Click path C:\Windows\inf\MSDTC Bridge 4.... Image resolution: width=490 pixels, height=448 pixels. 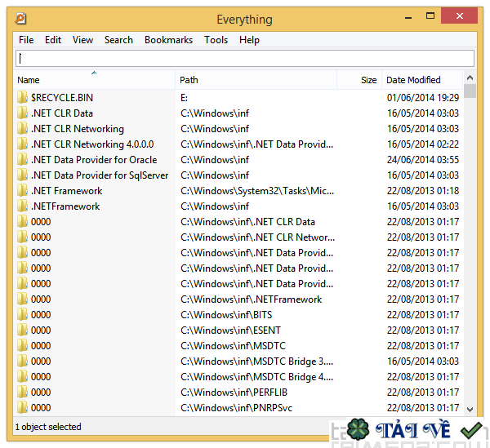pos(257,376)
